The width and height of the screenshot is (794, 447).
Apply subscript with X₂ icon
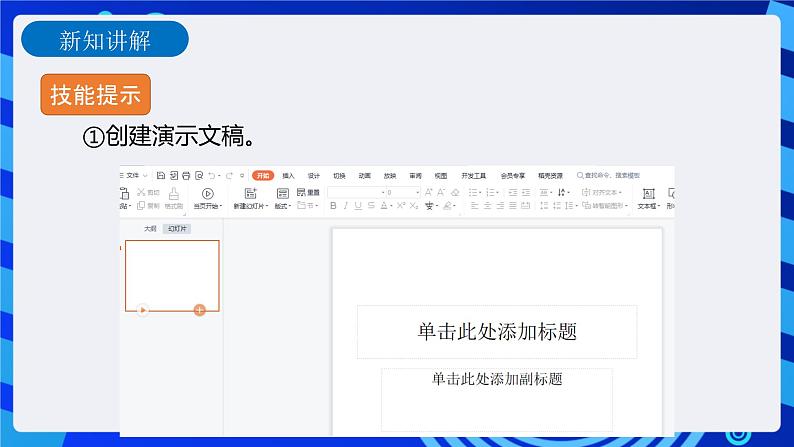[x=414, y=205]
